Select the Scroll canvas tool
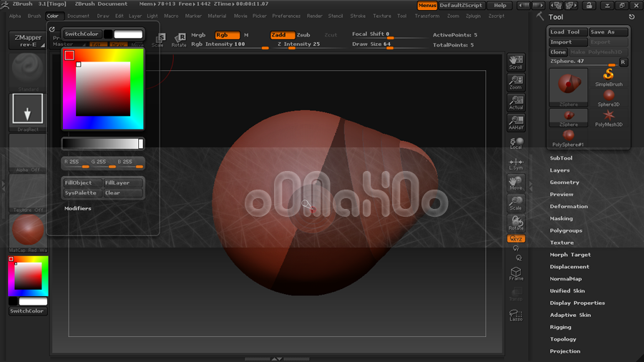This screenshot has height=362, width=644. (x=516, y=62)
